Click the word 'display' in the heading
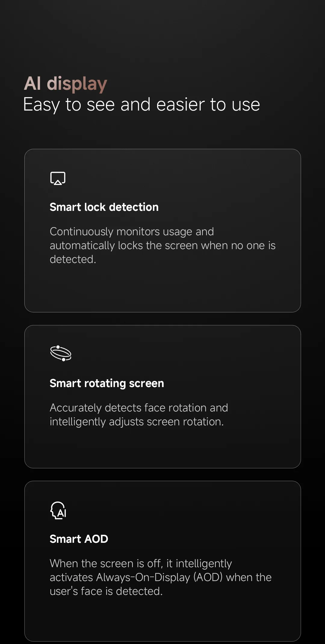 pyautogui.click(x=77, y=84)
